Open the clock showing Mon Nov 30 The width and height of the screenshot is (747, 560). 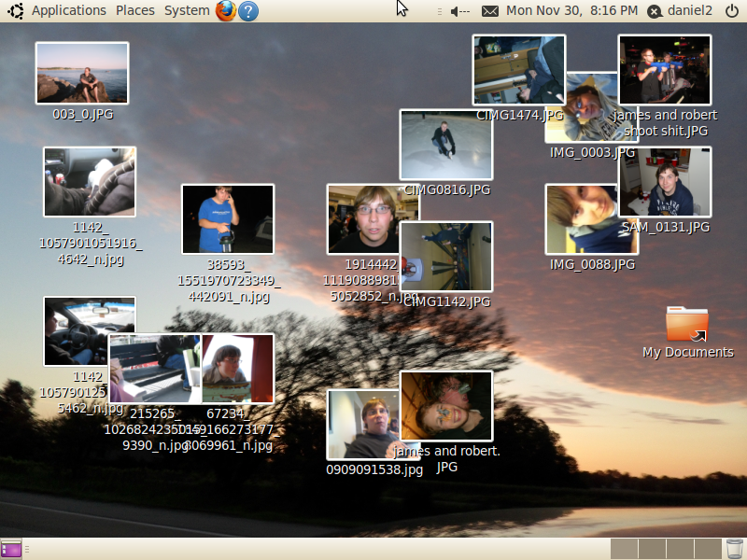tap(571, 10)
